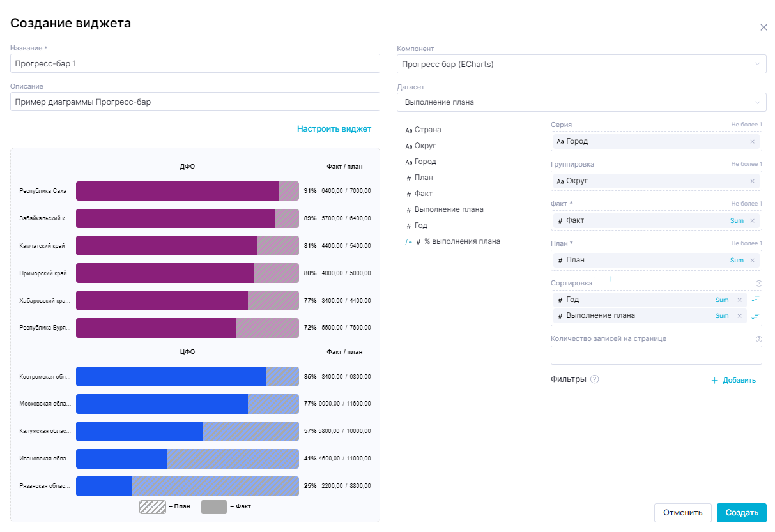Click help icon next to Сортировка
This screenshot has height=532, width=775.
pyautogui.click(x=759, y=284)
